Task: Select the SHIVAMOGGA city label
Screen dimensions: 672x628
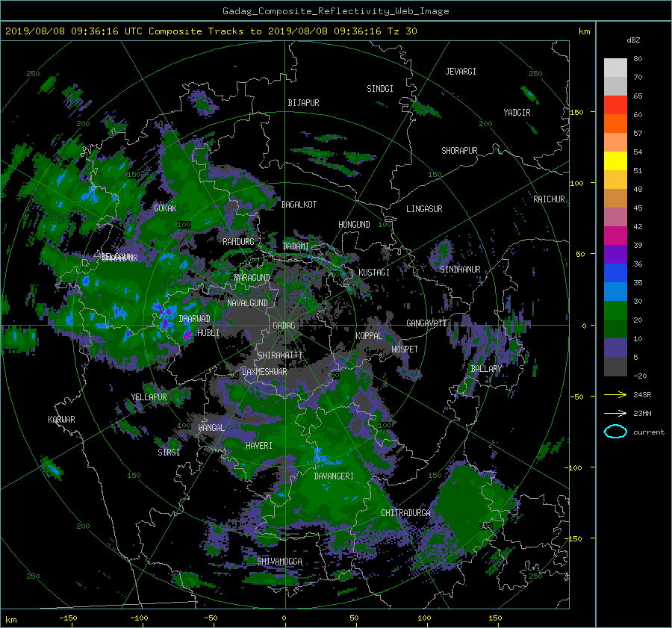Action: 279,562
